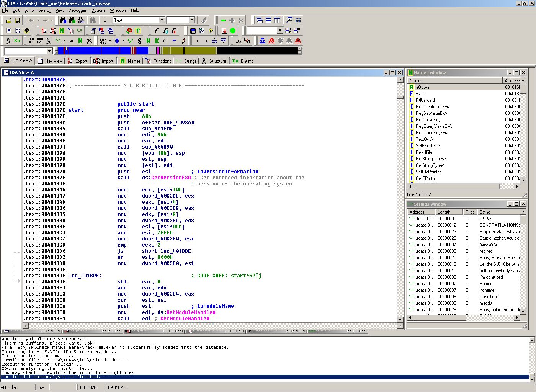Screen dimensions: 536x392
Task: Click the save floppy disk icon
Action: 17,21
